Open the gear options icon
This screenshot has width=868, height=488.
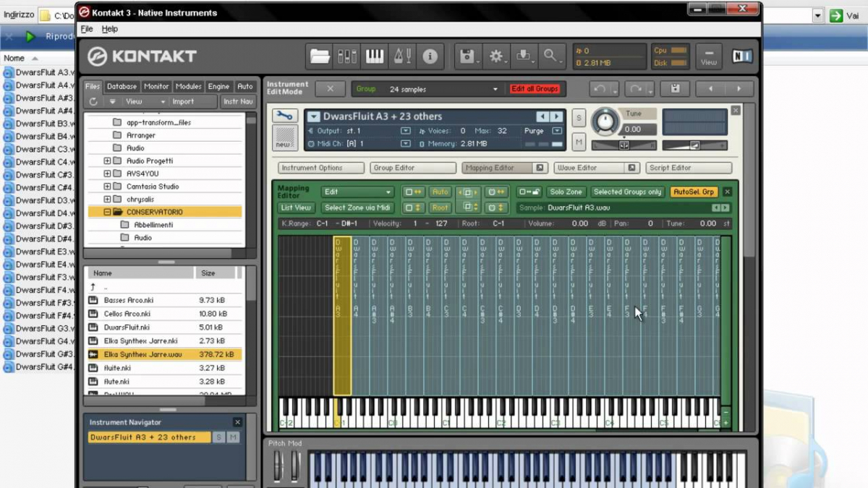coord(496,56)
